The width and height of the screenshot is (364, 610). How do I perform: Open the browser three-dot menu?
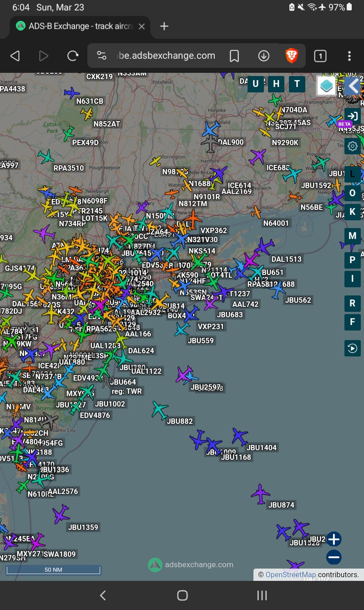[349, 56]
